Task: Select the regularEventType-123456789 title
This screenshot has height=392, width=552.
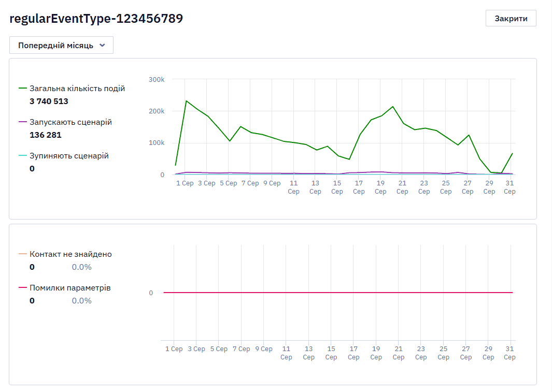Action: click(x=96, y=18)
